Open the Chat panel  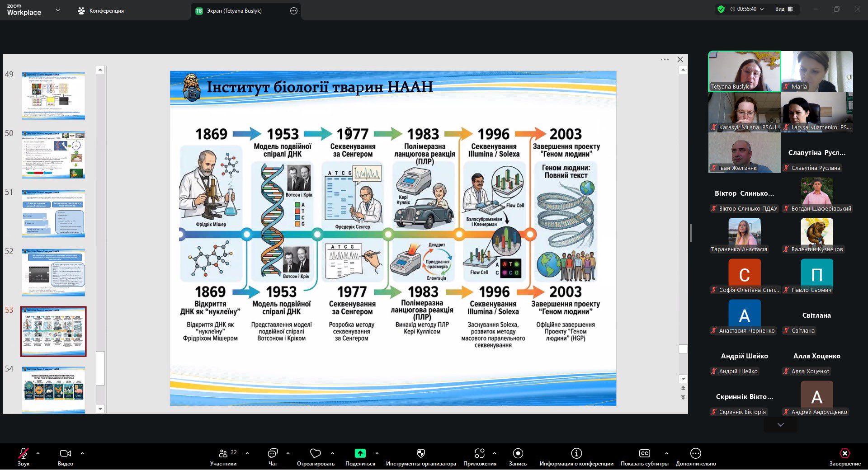273,453
